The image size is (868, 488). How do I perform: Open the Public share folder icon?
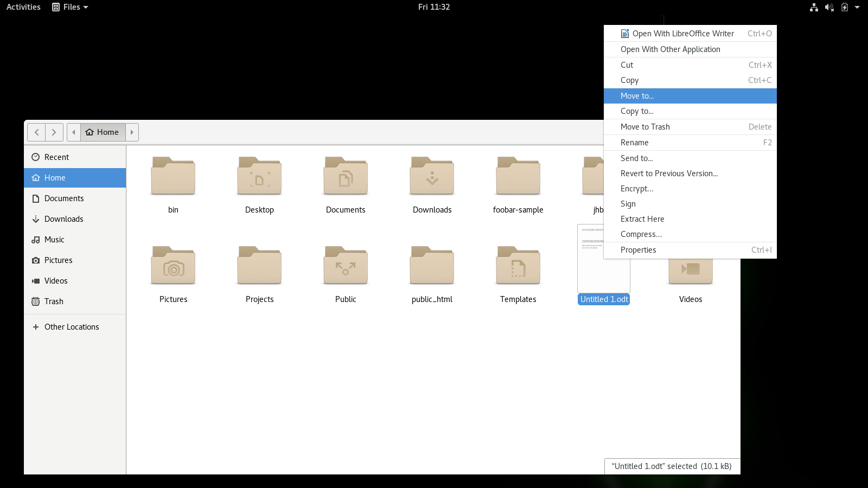coord(346,266)
